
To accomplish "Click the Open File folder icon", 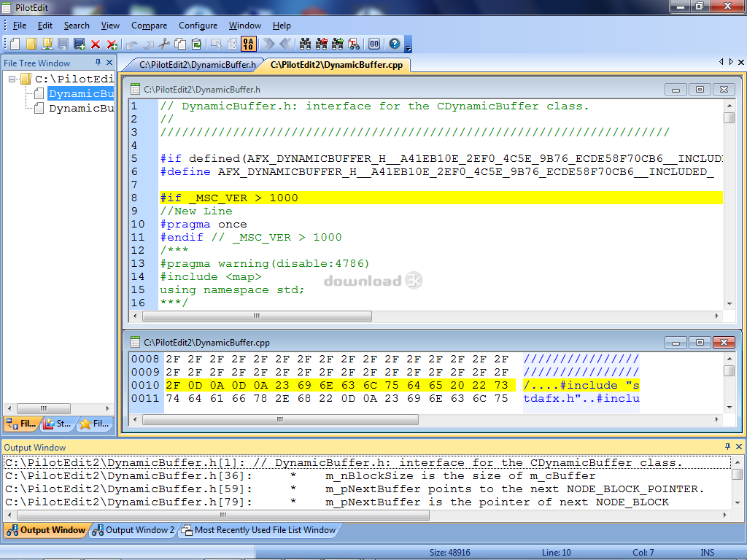I will pyautogui.click(x=31, y=44).
